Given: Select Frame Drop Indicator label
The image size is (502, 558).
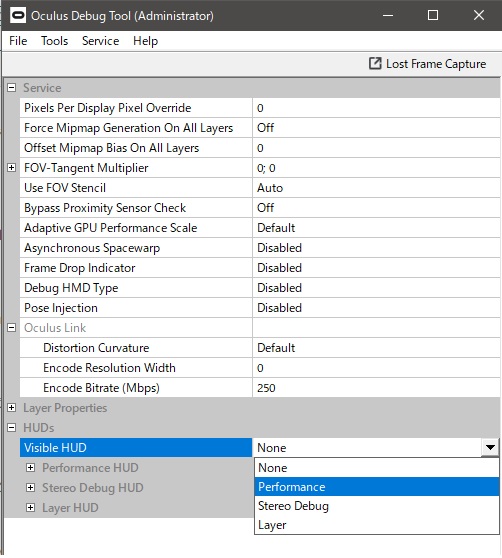Looking at the screenshot, I should tap(79, 268).
